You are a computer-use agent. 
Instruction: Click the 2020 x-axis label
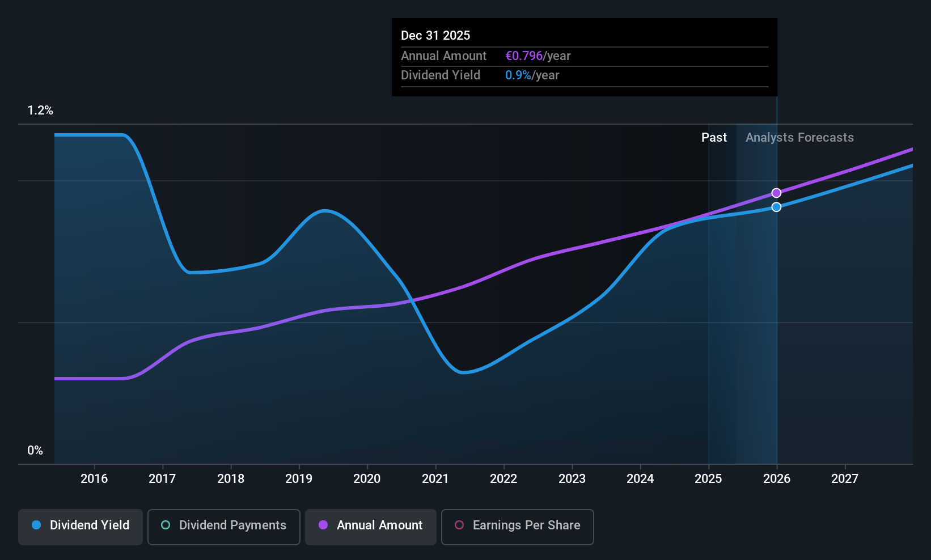click(x=367, y=479)
